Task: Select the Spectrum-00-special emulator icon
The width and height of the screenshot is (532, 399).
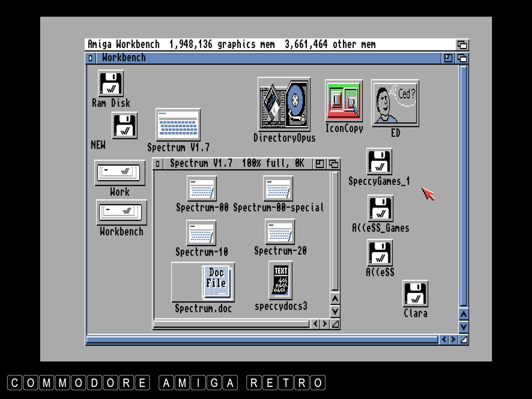Action: point(278,189)
